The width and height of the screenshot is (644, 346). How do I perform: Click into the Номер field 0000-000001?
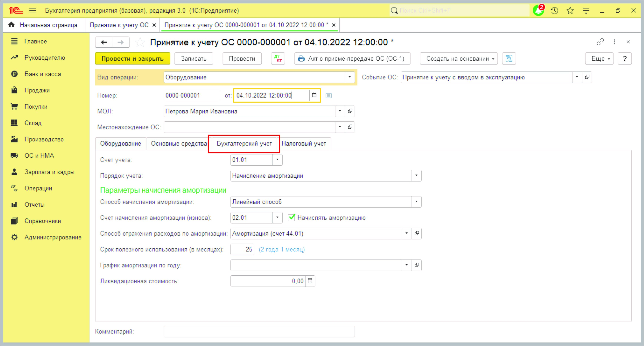(x=191, y=95)
